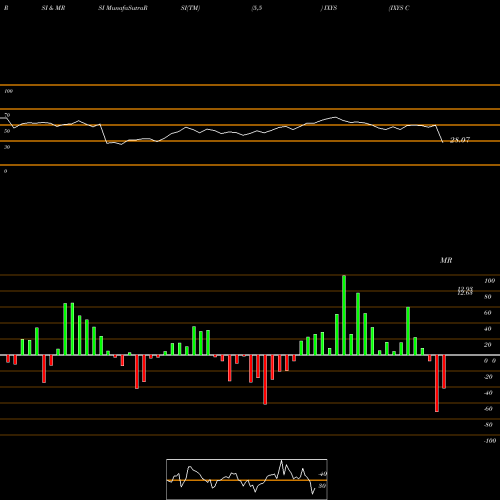Click the 'SI & MR' header text

pos(53,8)
